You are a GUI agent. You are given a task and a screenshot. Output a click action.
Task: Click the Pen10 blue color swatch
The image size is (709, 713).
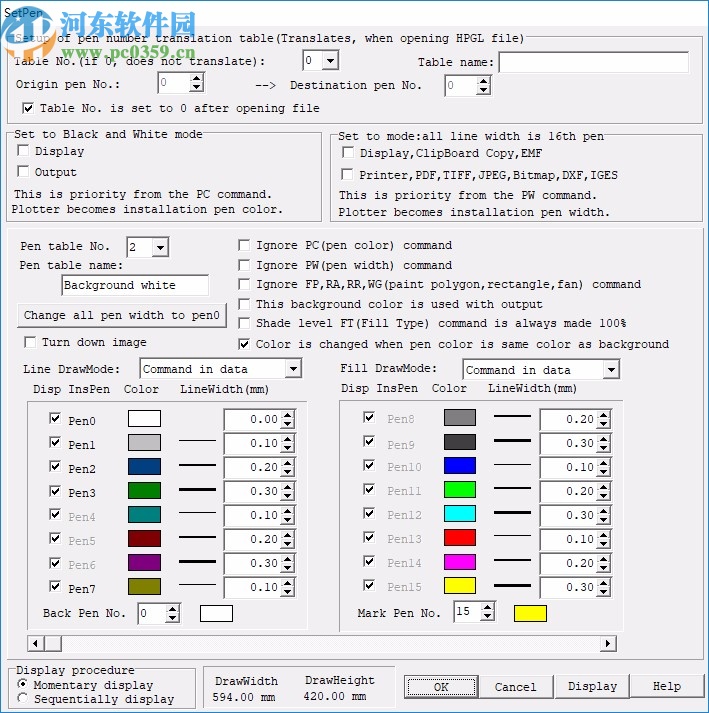[x=460, y=466]
